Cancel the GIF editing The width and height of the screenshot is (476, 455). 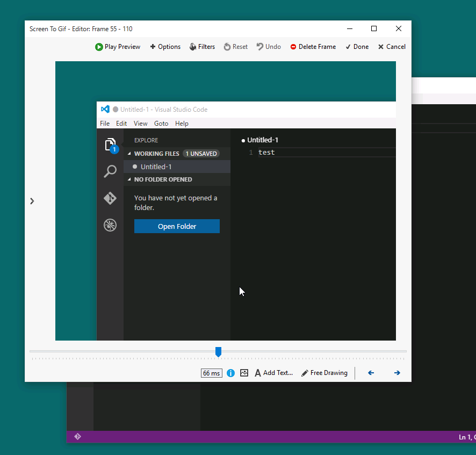point(392,47)
